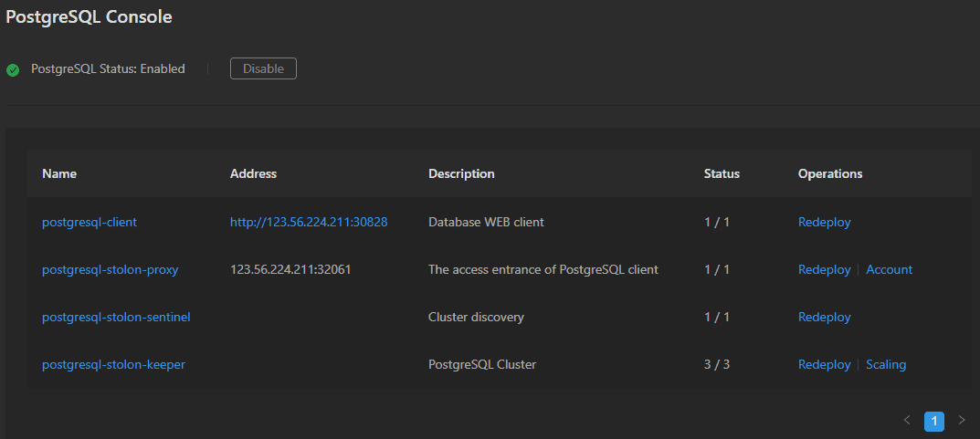Redeploy the postgresql-stolon-keeper service

coord(825,365)
